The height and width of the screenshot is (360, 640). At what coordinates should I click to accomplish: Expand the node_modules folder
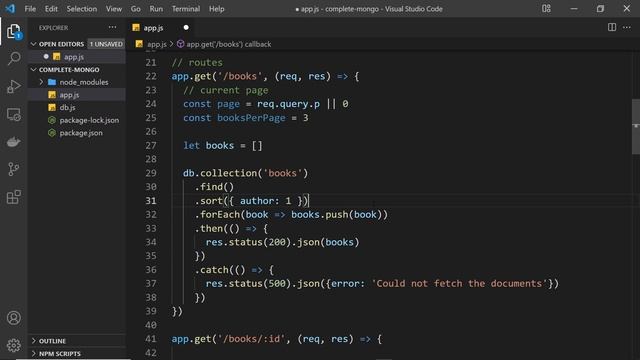(41, 82)
